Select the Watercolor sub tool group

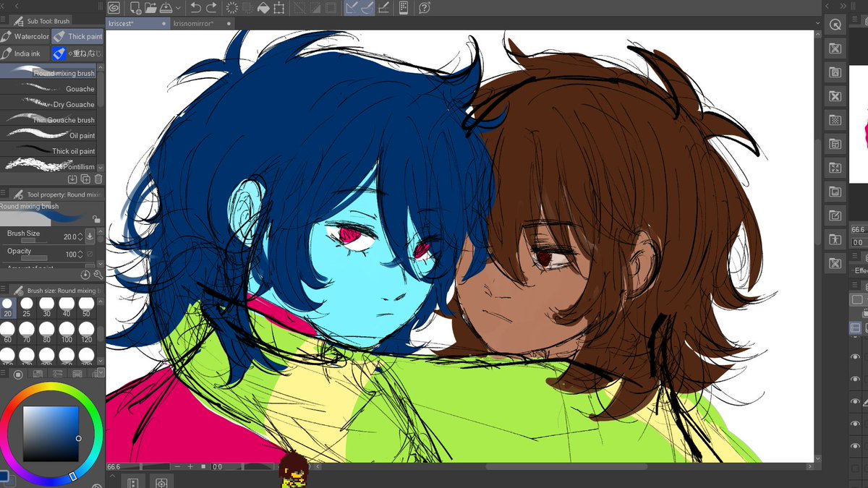(25, 36)
